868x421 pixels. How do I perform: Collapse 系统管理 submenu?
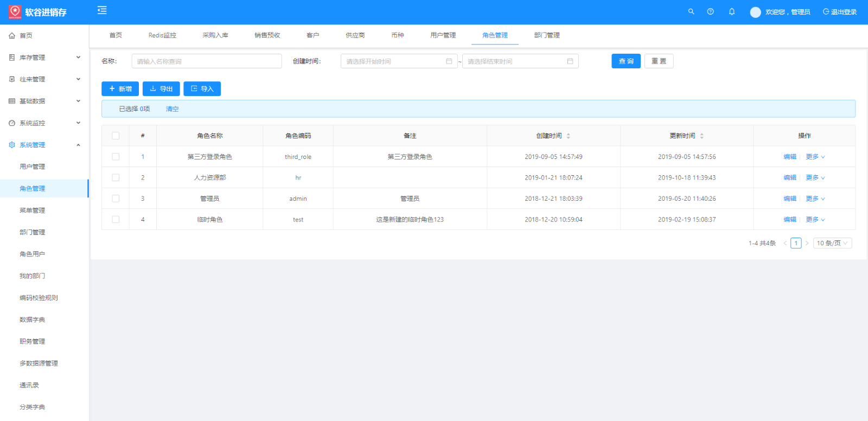tap(78, 145)
